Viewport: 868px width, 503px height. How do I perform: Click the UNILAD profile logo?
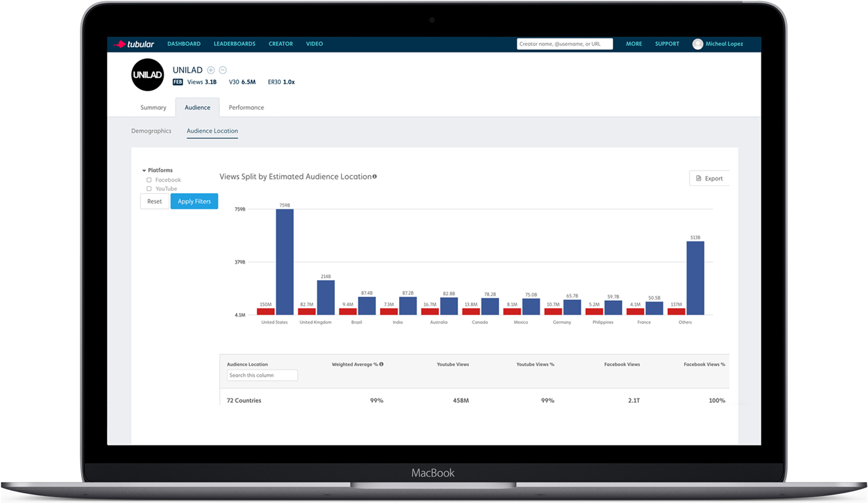147,75
